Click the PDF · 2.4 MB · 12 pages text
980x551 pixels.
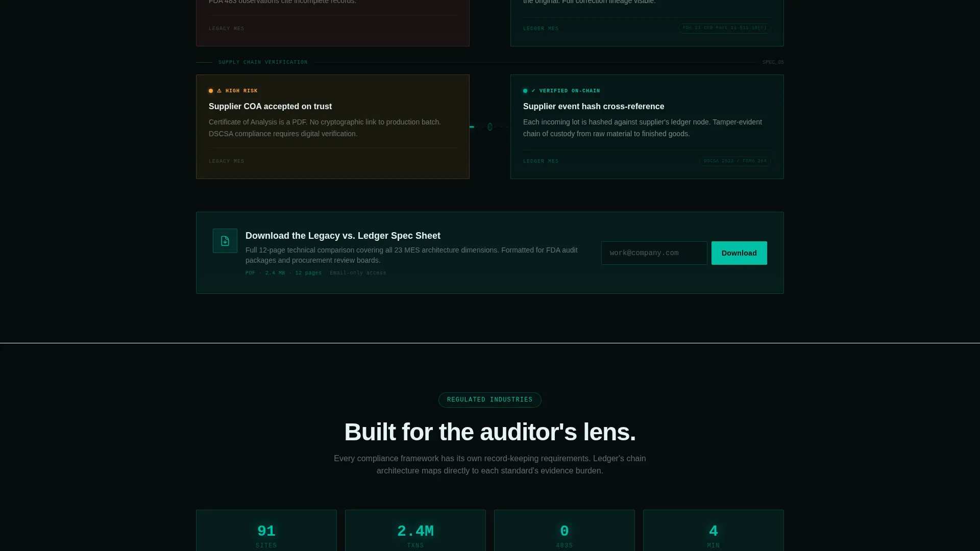pyautogui.click(x=284, y=273)
